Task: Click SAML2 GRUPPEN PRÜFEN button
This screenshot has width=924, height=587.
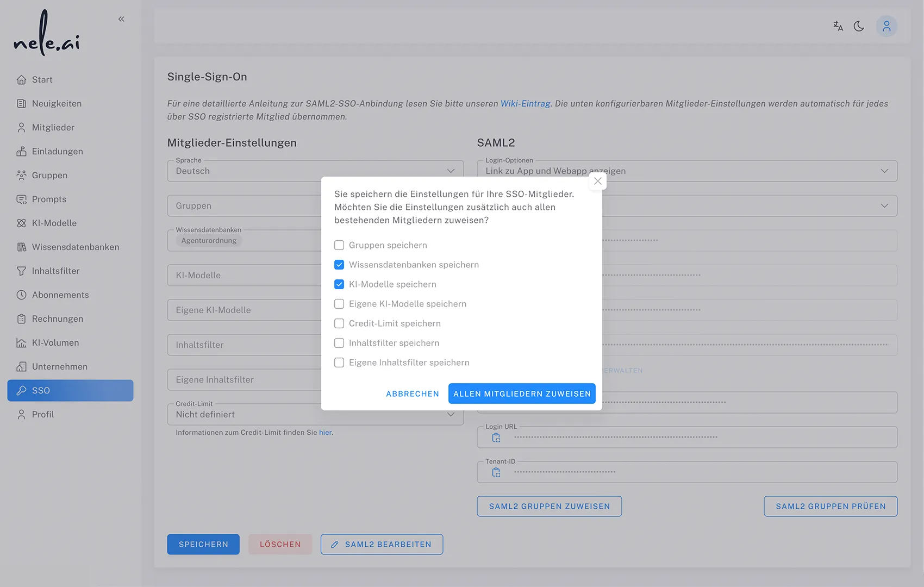Action: click(x=831, y=507)
